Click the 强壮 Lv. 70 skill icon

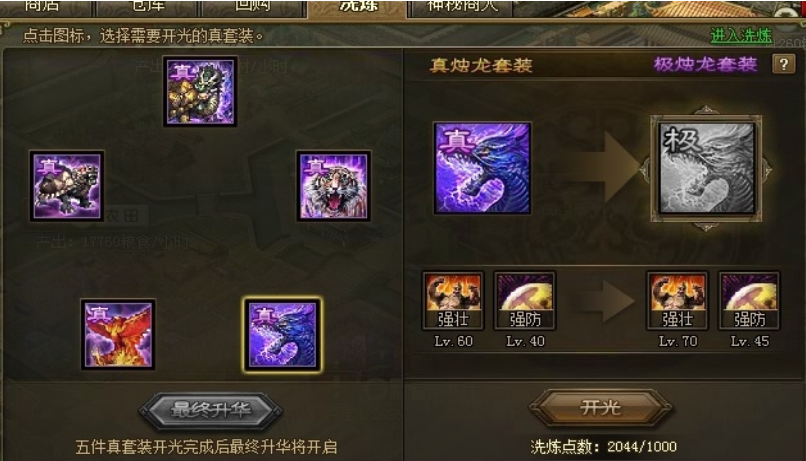(677, 301)
